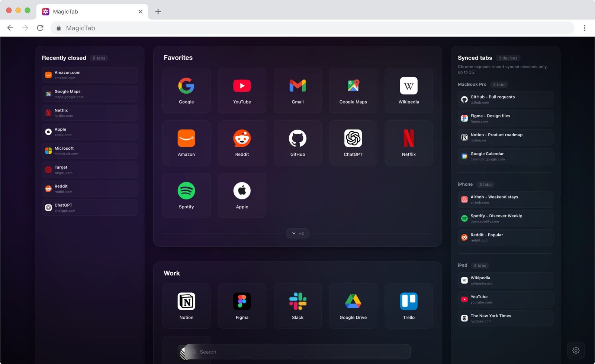Launch Slack from the Work group

[x=297, y=306]
